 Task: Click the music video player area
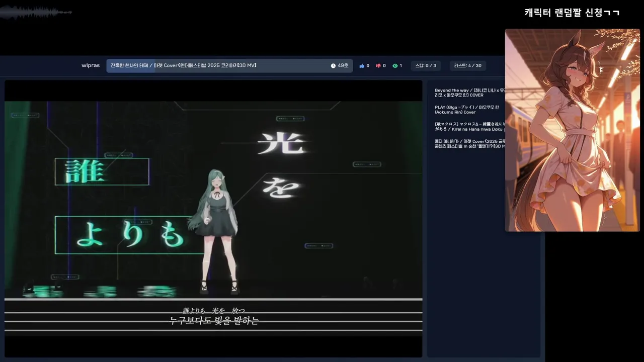[213, 219]
